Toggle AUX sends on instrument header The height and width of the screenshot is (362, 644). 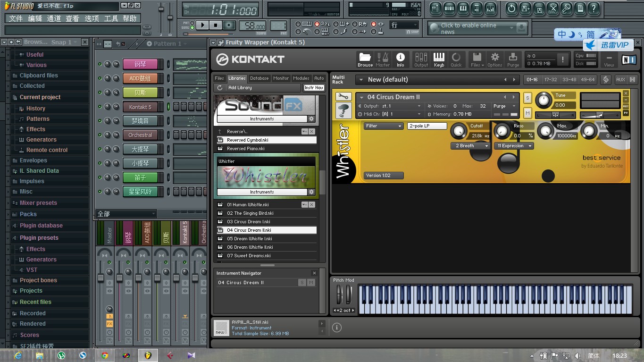coord(626,106)
